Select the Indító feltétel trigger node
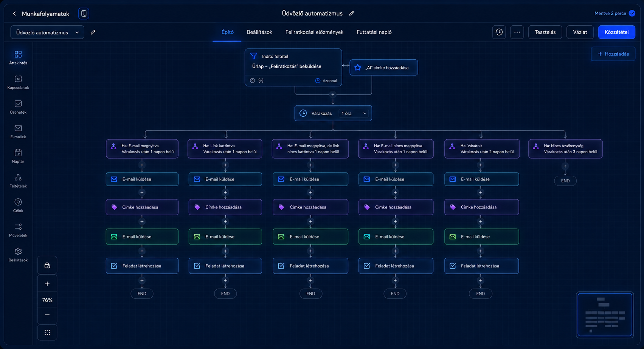This screenshot has width=644, height=349. point(293,67)
